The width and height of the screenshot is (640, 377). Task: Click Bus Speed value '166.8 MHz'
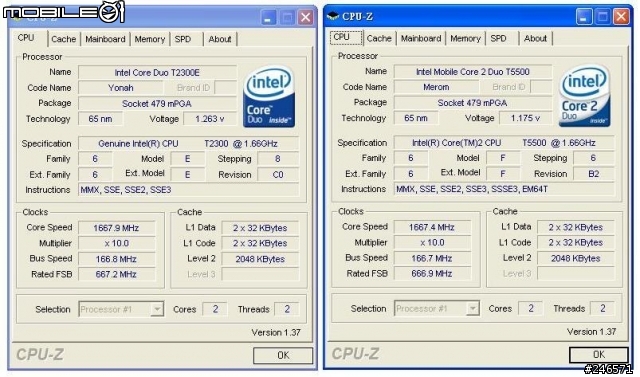[116, 259]
